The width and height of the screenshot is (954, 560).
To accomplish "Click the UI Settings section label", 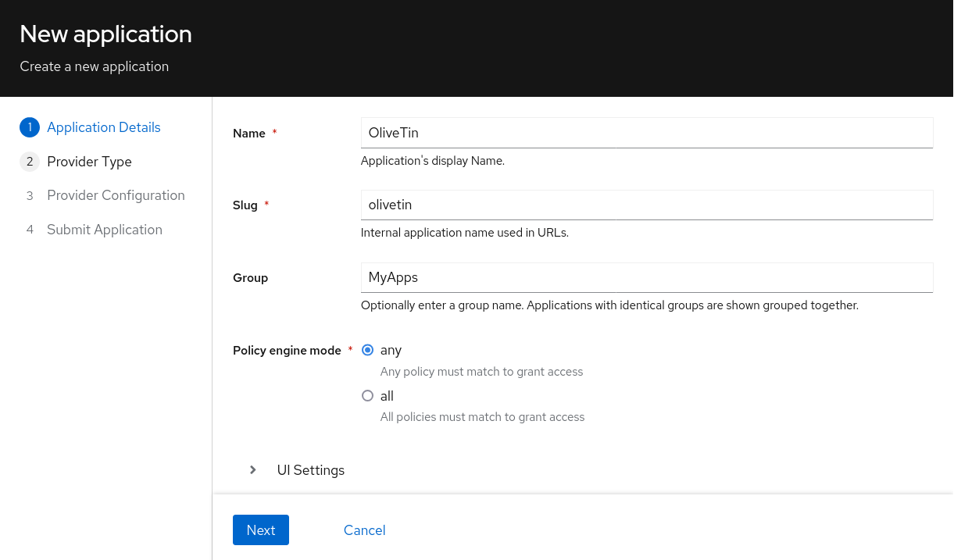I will pos(311,470).
